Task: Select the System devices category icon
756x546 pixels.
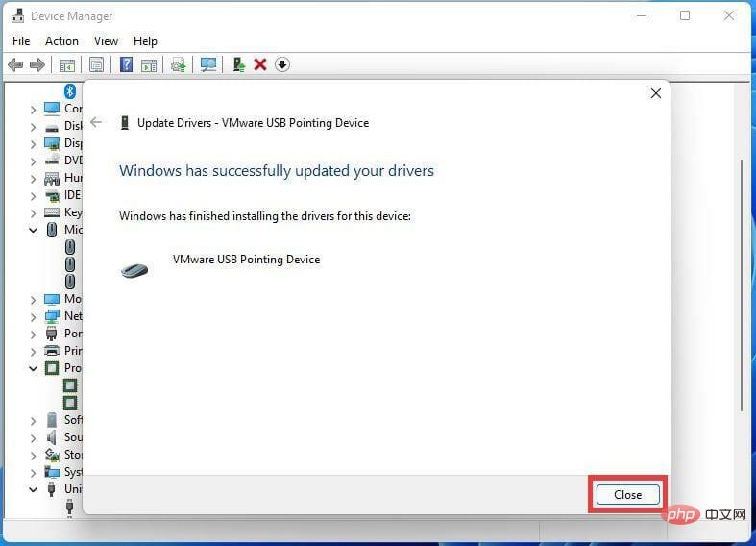Action: [x=52, y=472]
